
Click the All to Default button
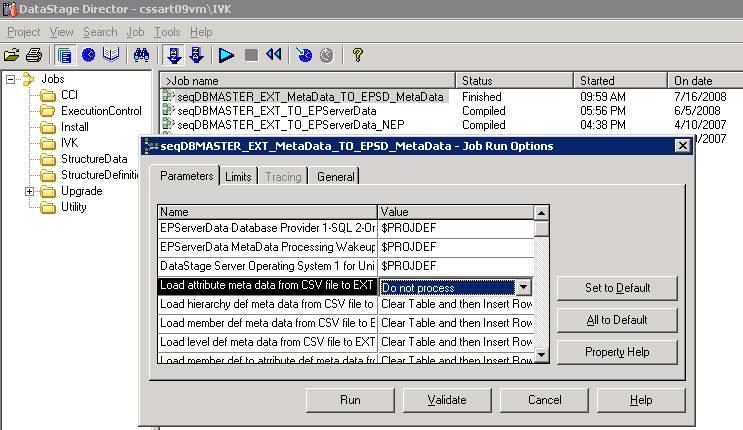pyautogui.click(x=617, y=320)
